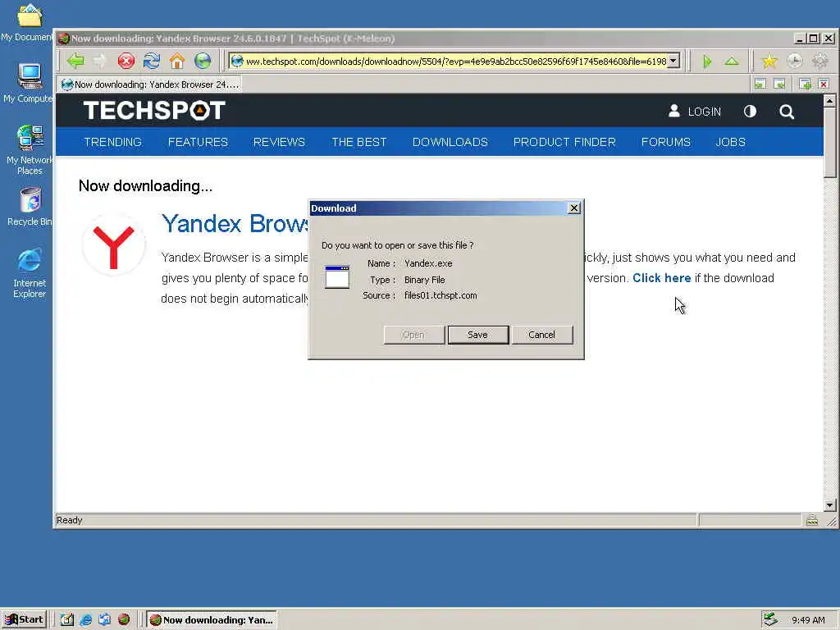The height and width of the screenshot is (630, 840).
Task: Stop page loading with red X
Action: click(126, 61)
